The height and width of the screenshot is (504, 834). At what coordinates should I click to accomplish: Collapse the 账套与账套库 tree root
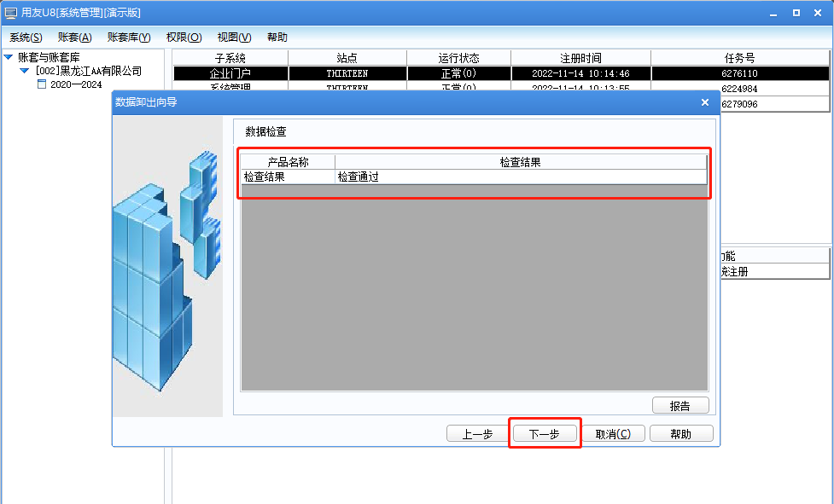point(9,57)
